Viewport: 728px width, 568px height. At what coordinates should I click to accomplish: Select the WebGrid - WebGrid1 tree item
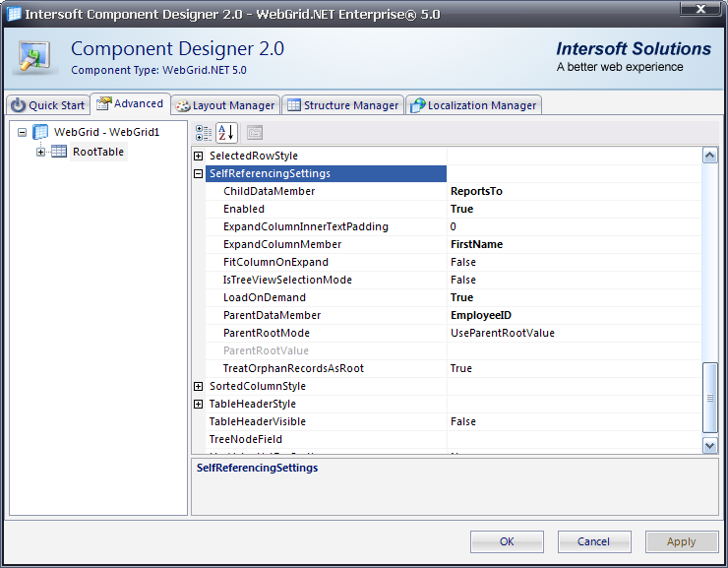pos(106,132)
